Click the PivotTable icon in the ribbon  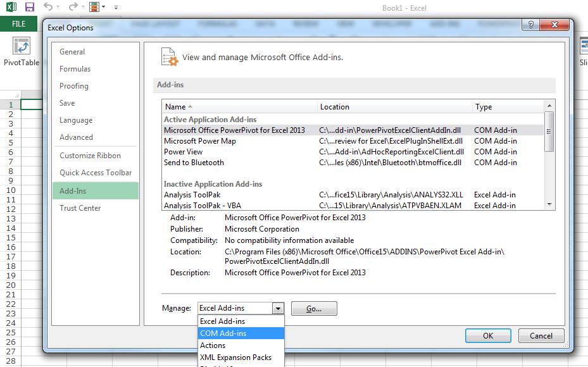click(x=22, y=46)
